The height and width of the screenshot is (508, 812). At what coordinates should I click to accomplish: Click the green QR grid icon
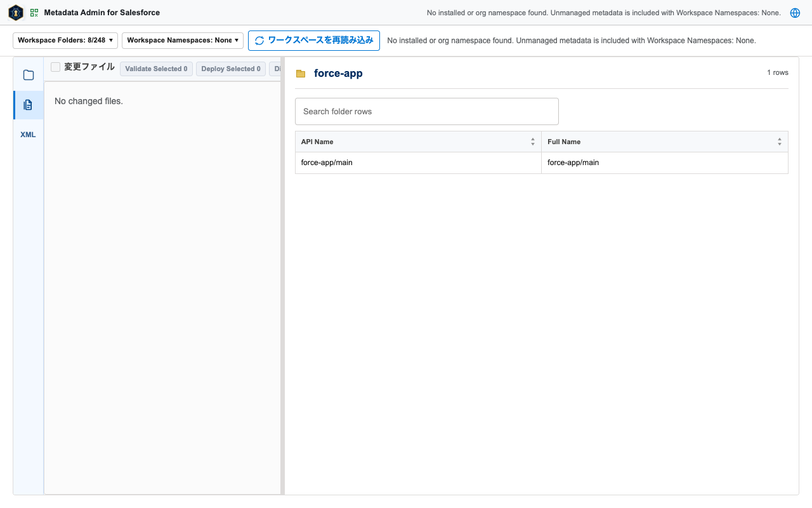pos(34,13)
